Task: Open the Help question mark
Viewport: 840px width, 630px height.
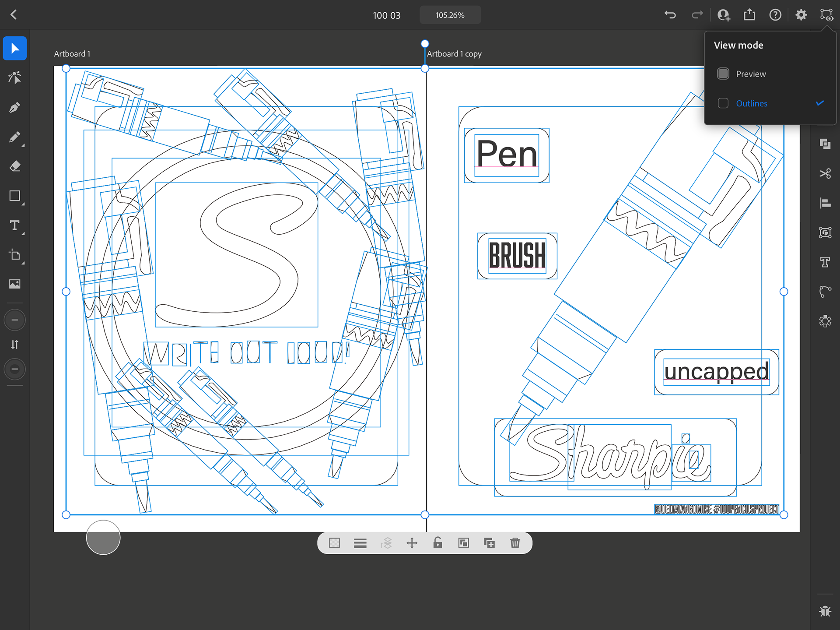Action: (x=775, y=15)
